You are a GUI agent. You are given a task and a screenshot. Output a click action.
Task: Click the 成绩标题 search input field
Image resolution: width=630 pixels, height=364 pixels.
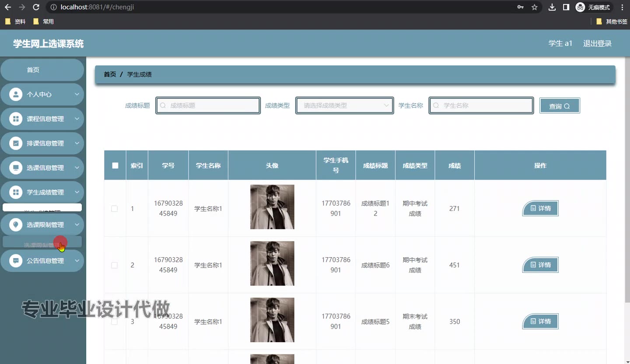point(208,105)
